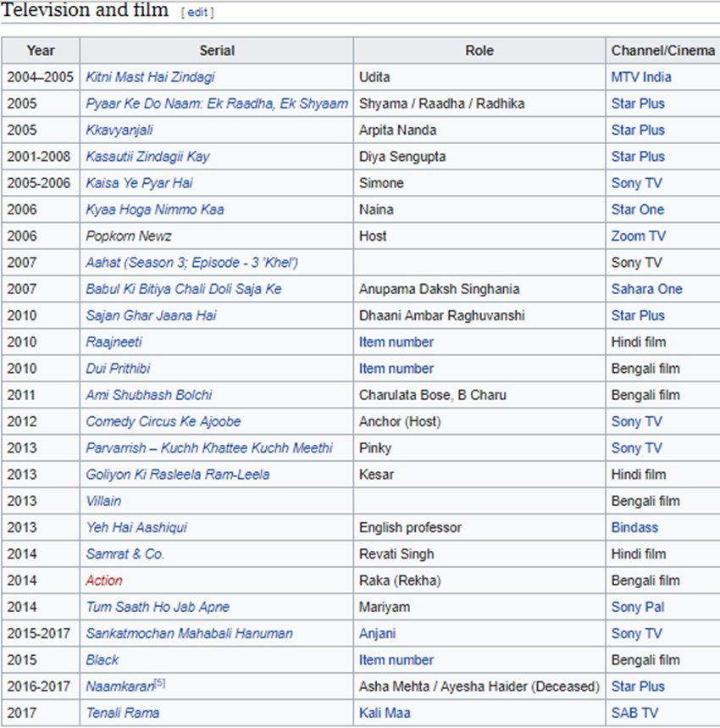720x728 pixels.
Task: Open the Raajneeti film link
Action: (x=114, y=342)
